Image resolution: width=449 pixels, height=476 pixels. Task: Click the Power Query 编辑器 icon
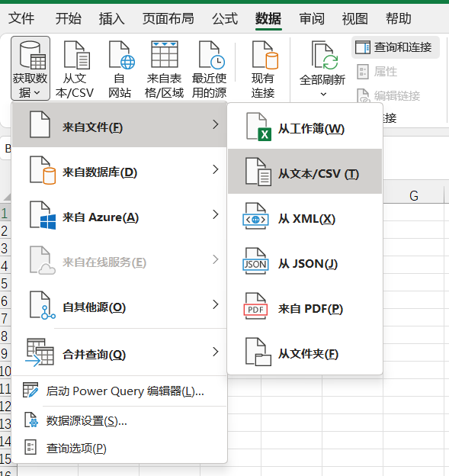(x=30, y=391)
